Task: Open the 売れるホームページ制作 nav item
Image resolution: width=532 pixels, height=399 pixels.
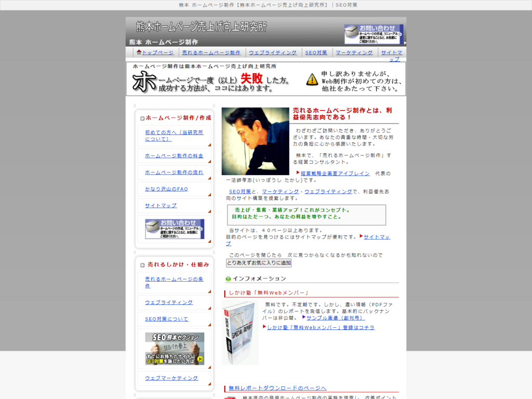Action: click(x=211, y=52)
